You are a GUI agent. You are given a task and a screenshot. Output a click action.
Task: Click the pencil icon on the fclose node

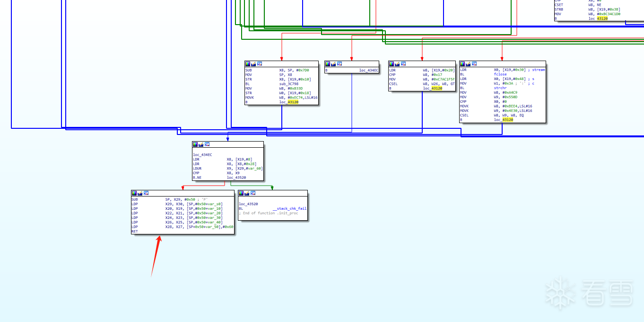tap(468, 63)
